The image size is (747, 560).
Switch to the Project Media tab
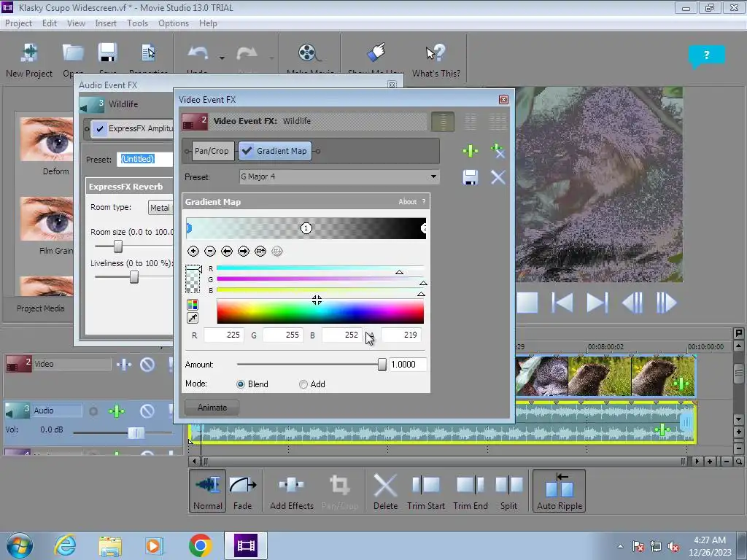coord(41,308)
